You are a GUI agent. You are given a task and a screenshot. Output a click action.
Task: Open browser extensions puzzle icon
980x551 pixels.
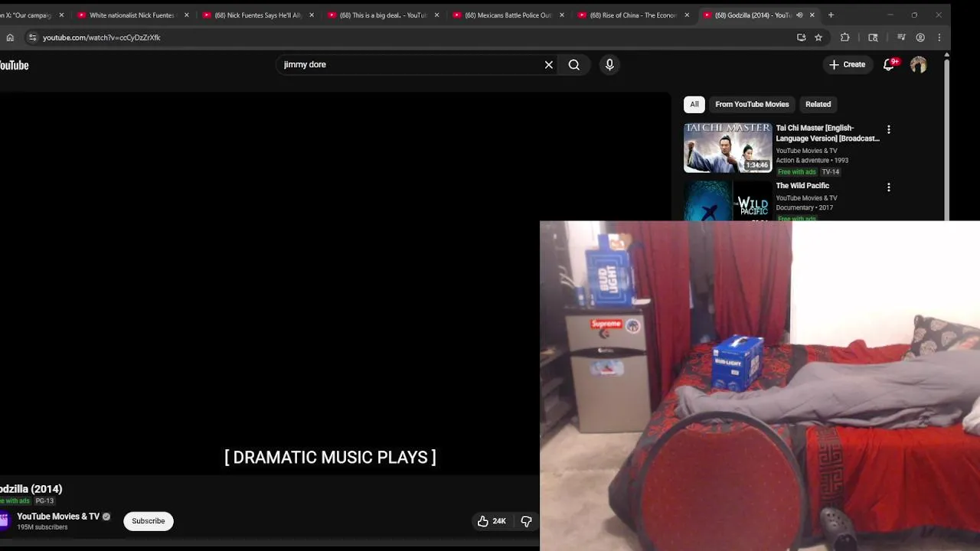(845, 37)
